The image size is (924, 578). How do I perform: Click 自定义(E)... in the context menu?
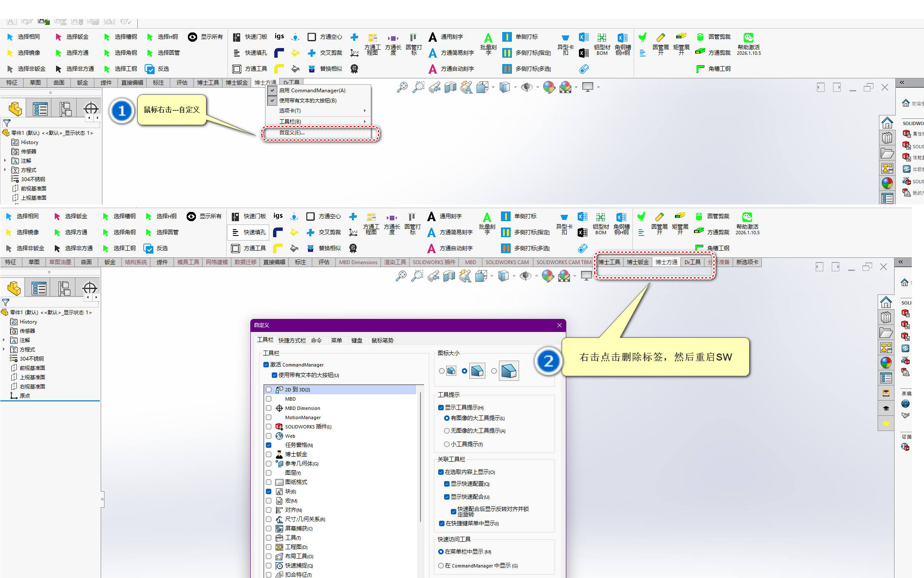click(x=292, y=133)
